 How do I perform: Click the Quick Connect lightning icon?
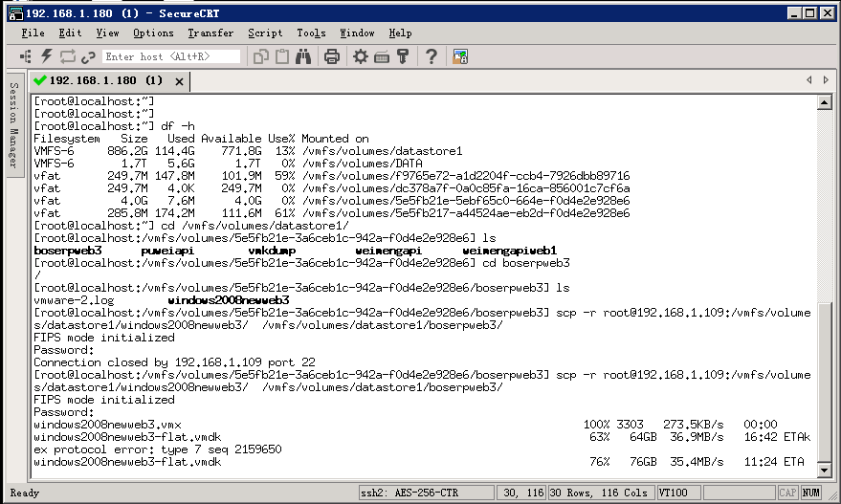tap(46, 56)
